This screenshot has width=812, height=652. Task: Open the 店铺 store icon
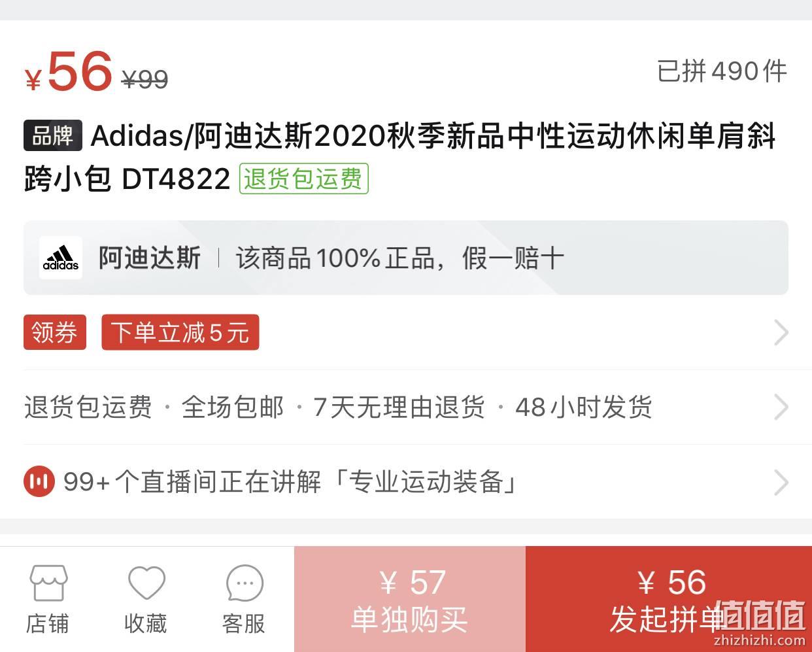pyautogui.click(x=48, y=583)
